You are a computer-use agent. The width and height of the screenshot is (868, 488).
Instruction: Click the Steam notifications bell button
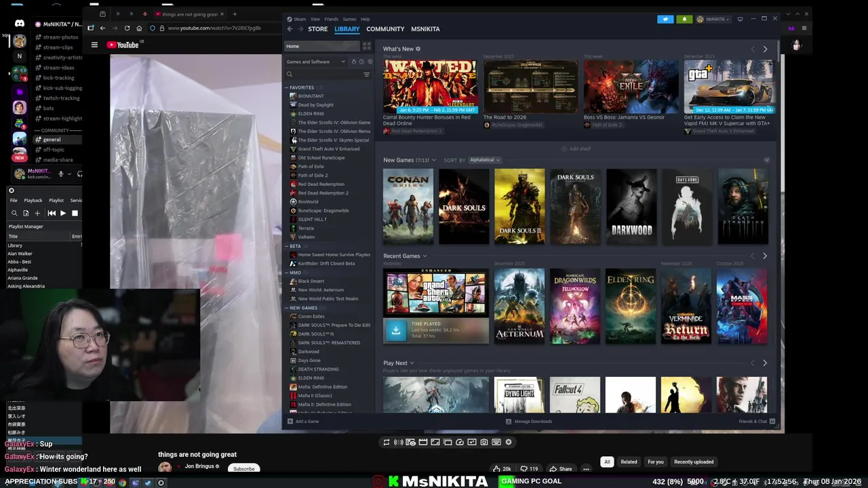(x=684, y=19)
